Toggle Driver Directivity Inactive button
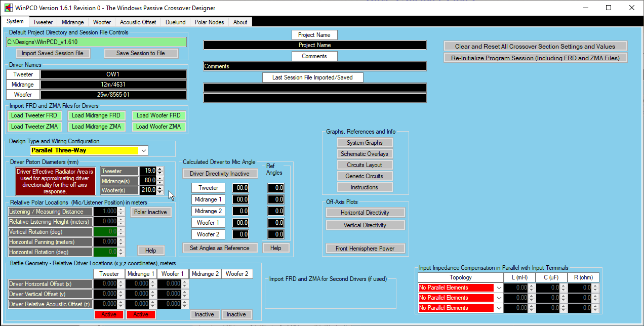This screenshot has height=326, width=644. [219, 174]
